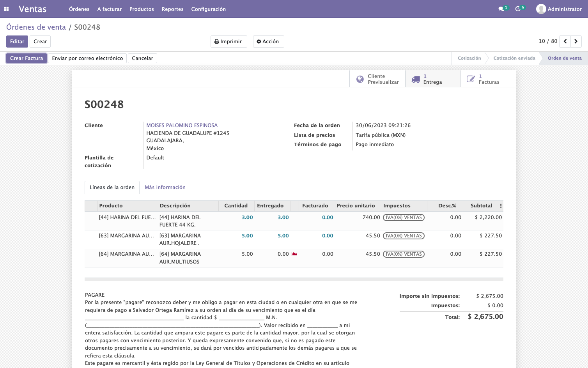This screenshot has width=588, height=368.
Task: Click the Cliente Previsualizar globe icon
Action: pos(360,79)
